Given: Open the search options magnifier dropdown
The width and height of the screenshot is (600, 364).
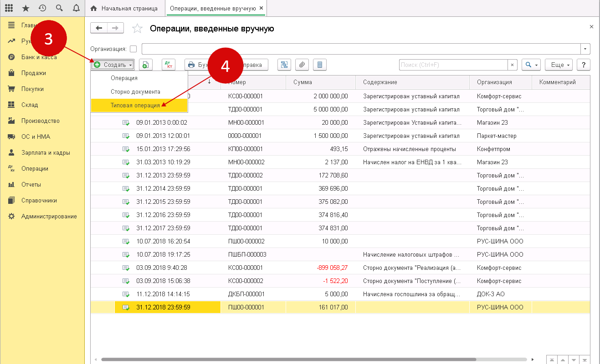Looking at the screenshot, I should 531,65.
